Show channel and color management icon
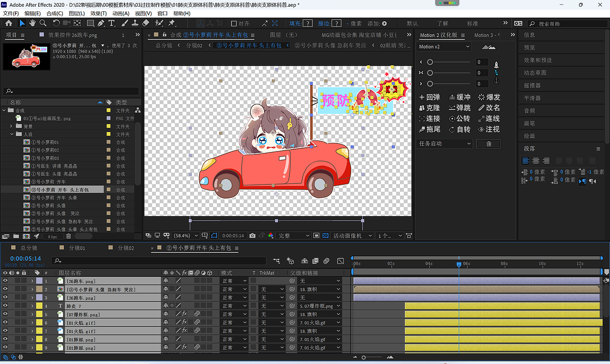This screenshot has height=364, width=610. pyautogui.click(x=271, y=235)
